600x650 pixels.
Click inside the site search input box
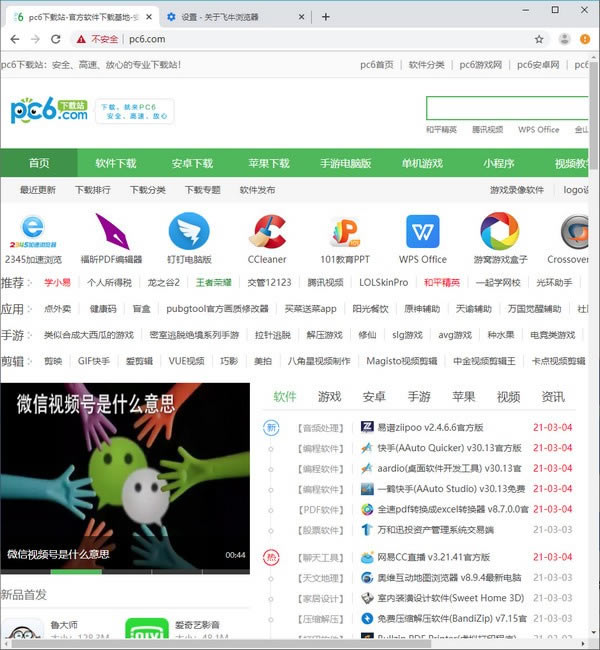pyautogui.click(x=507, y=108)
